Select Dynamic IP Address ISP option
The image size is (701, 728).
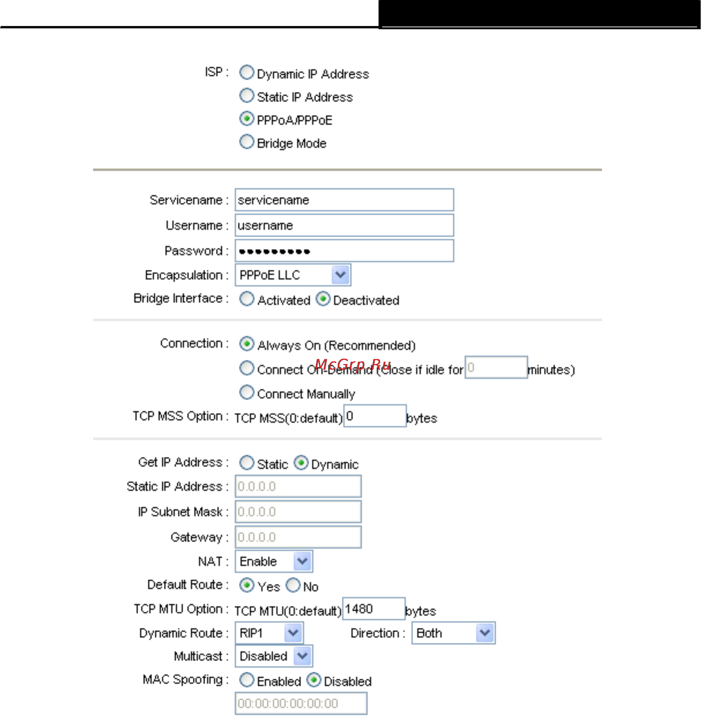(x=247, y=72)
